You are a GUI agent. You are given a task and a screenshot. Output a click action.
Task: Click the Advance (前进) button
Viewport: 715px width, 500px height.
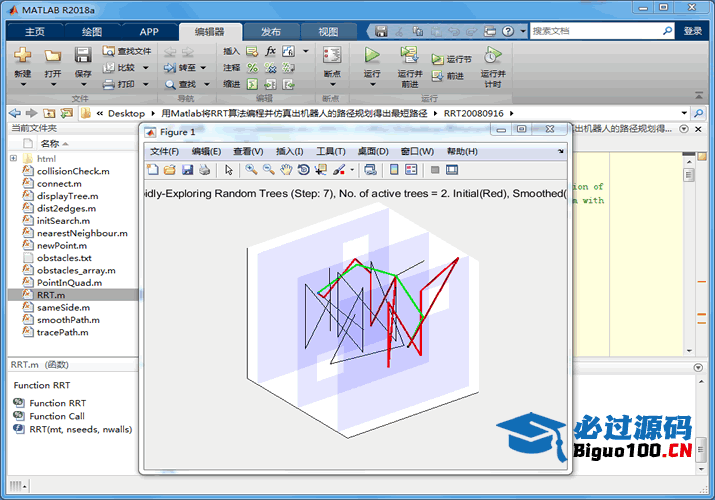(x=448, y=76)
